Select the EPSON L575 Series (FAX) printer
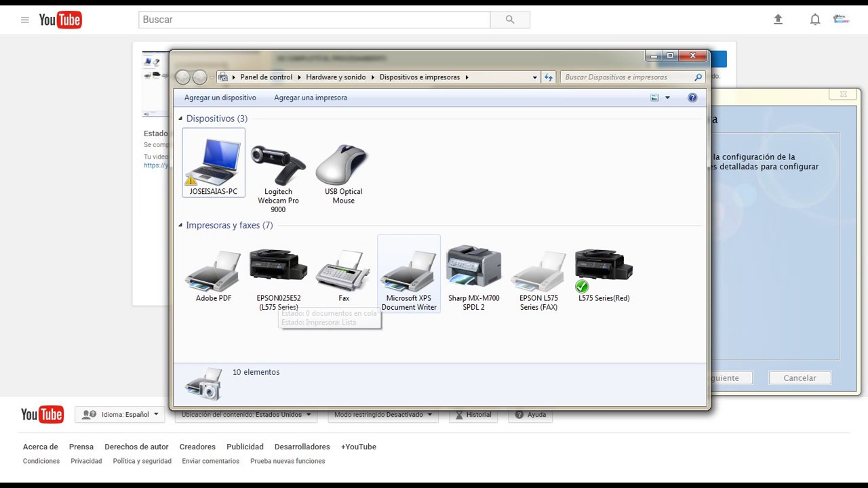 tap(538, 281)
